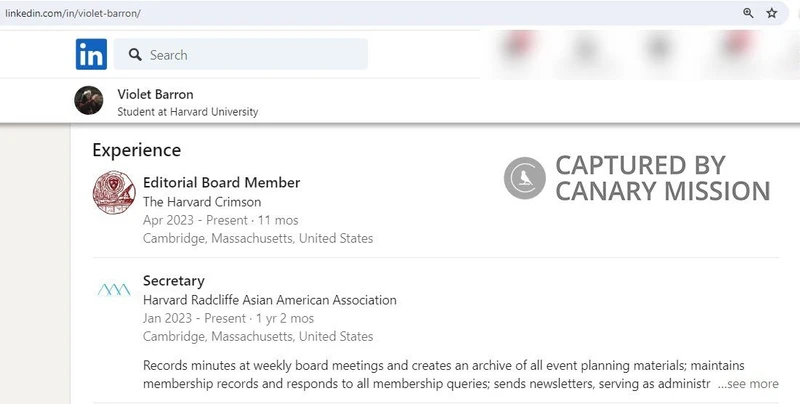Click the Harvard Crimson seal logo
Image resolution: width=800 pixels, height=404 pixels.
(x=112, y=193)
